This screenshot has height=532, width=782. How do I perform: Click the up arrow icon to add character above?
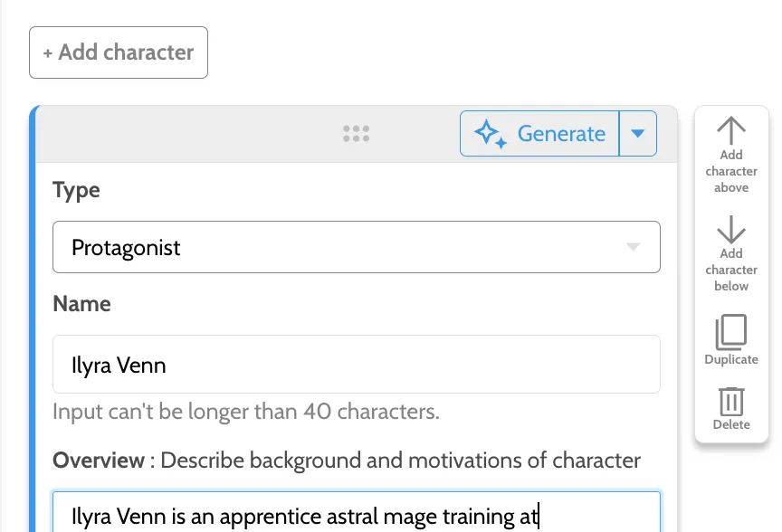click(731, 130)
